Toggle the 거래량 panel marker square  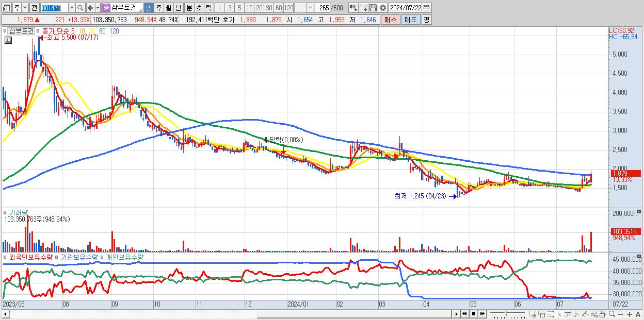pos(5,212)
